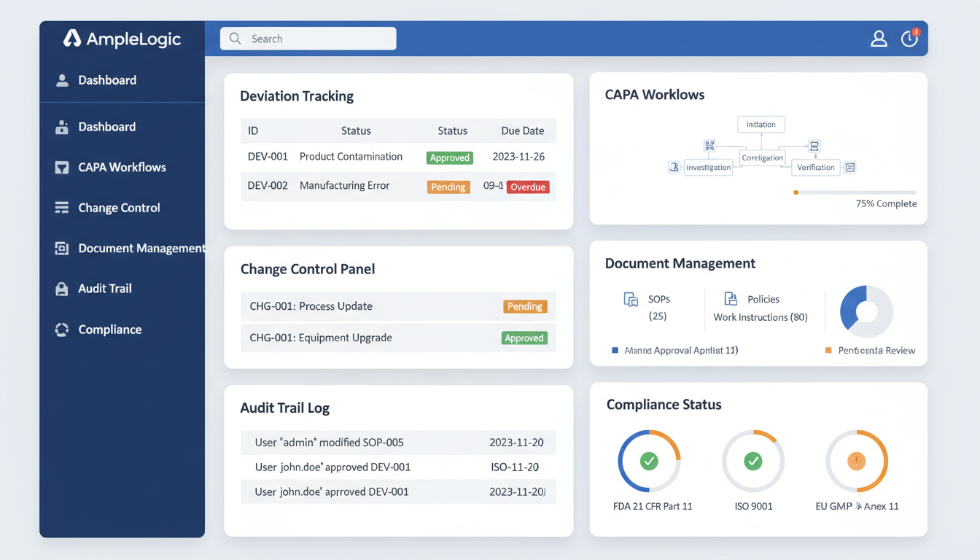Open Document Management in the sidebar
Image resolution: width=980 pixels, height=560 pixels.
(141, 249)
